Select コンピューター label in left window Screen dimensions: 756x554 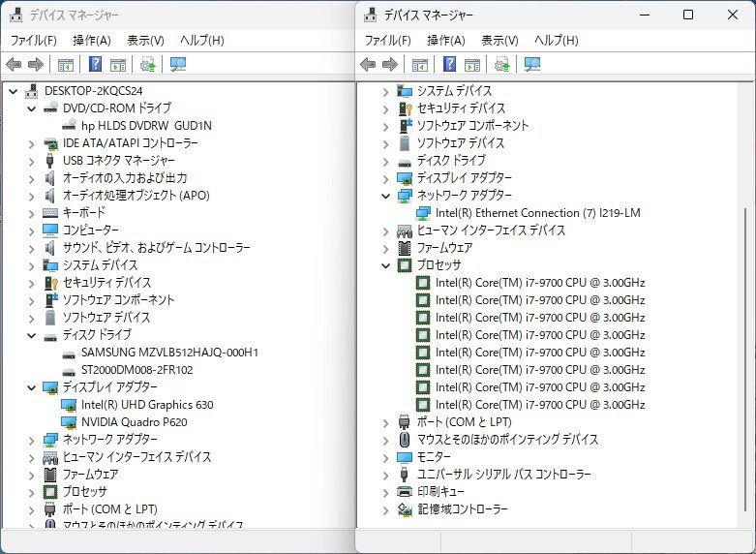(91, 231)
